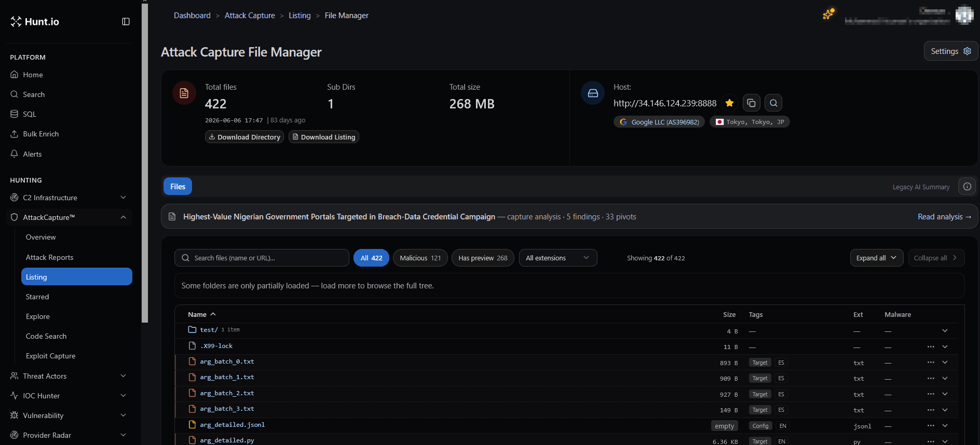980x445 pixels.
Task: Open more options for .X99-lock
Action: coord(931,346)
